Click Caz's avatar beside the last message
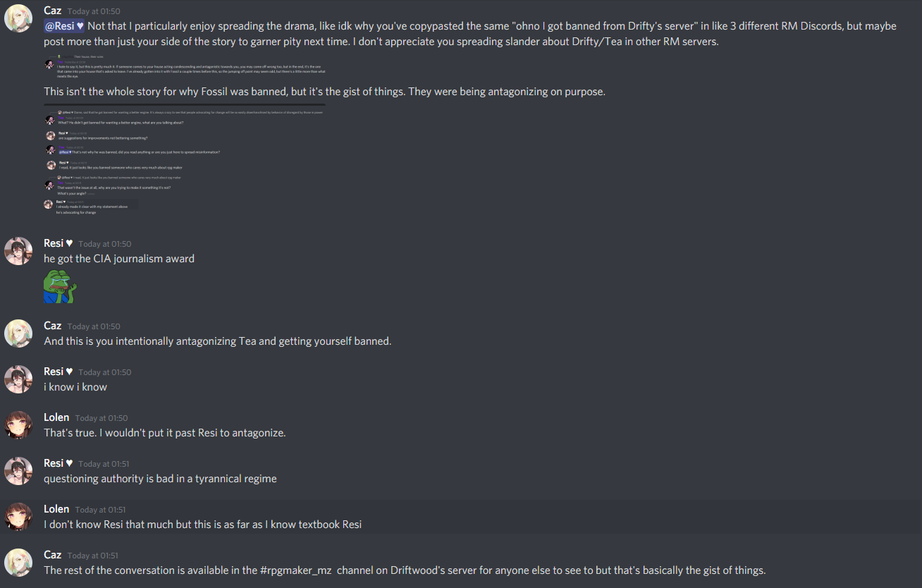The width and height of the screenshot is (922, 588). (x=18, y=563)
